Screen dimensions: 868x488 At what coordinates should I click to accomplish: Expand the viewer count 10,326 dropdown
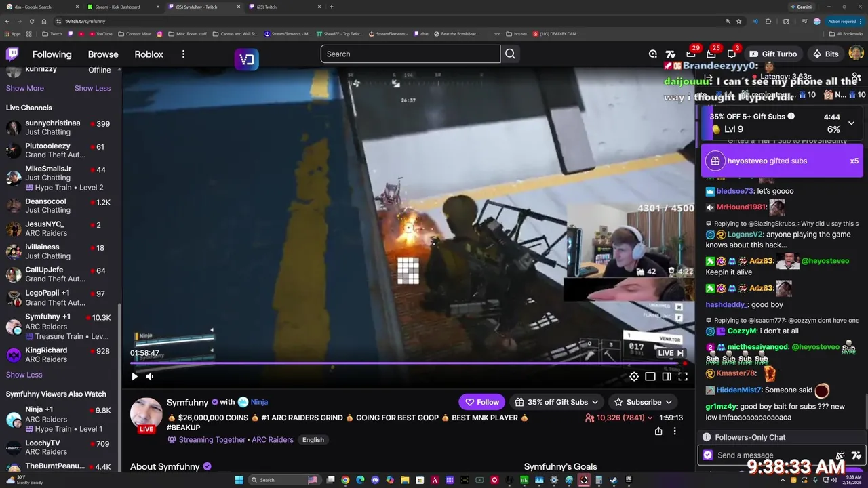pyautogui.click(x=618, y=418)
